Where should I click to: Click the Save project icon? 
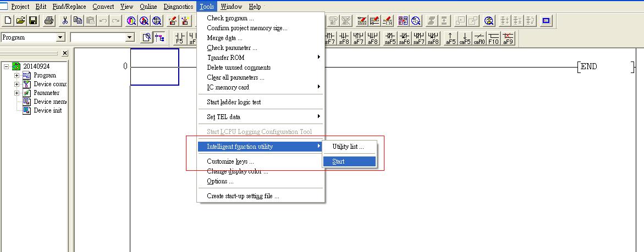[33, 21]
